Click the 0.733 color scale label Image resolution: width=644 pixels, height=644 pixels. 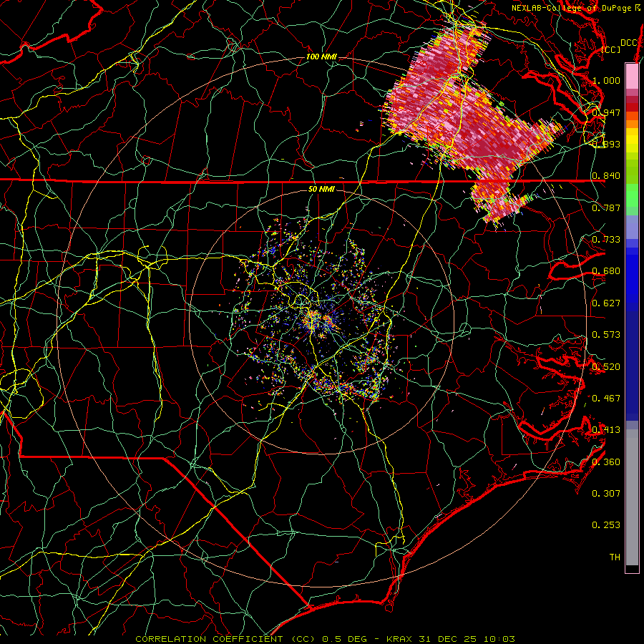pyautogui.click(x=606, y=240)
